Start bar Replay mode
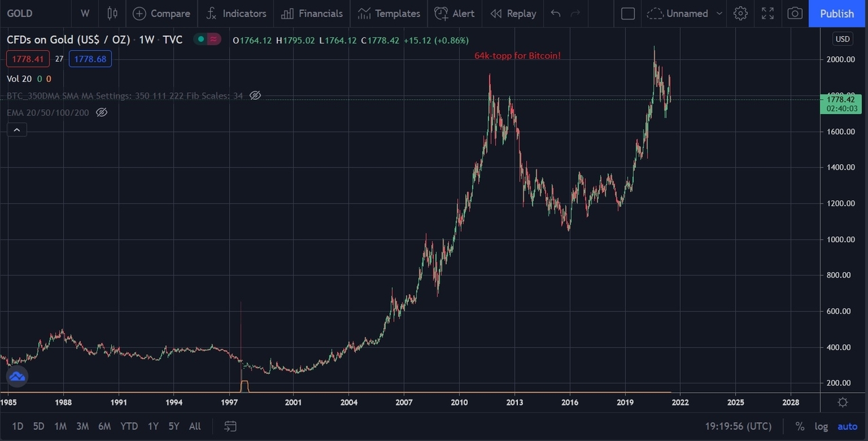Screen dimensions: 868x441 pos(513,14)
